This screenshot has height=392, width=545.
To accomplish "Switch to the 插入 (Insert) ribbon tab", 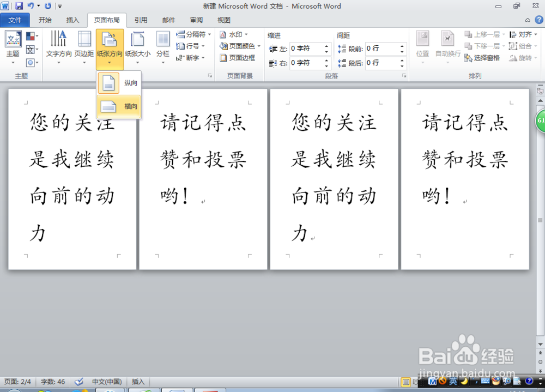I will point(73,20).
